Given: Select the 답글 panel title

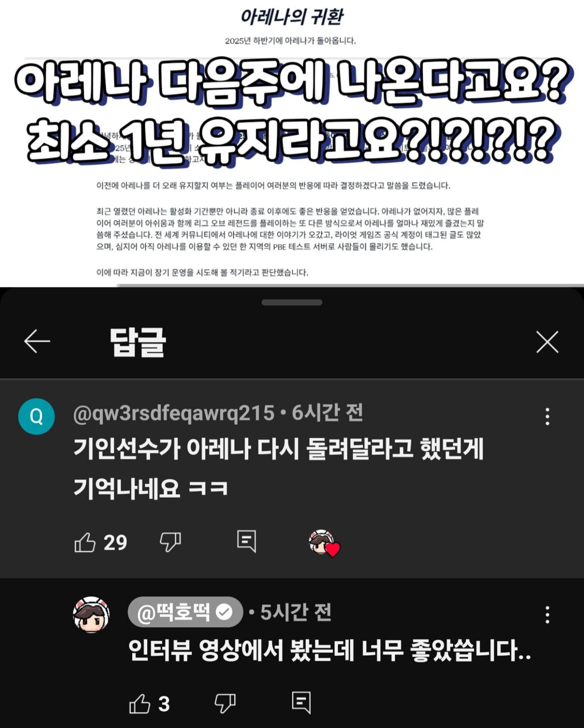Looking at the screenshot, I should 138,342.
